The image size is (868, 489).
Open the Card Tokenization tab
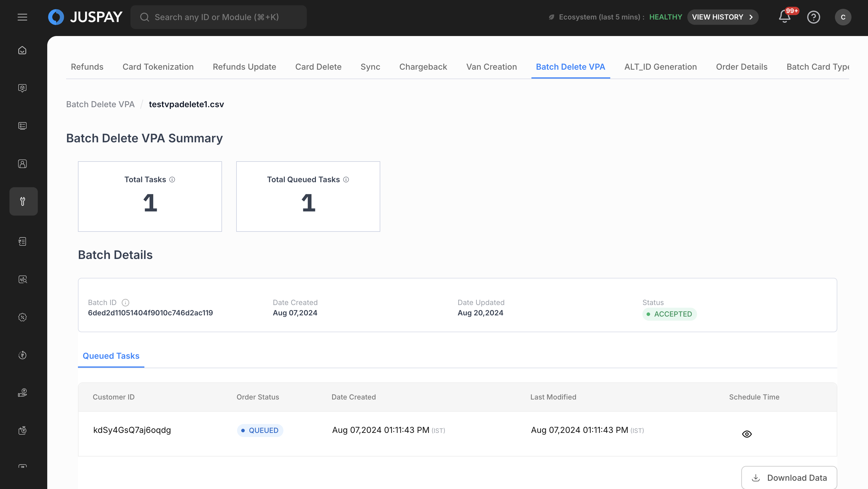(x=158, y=67)
